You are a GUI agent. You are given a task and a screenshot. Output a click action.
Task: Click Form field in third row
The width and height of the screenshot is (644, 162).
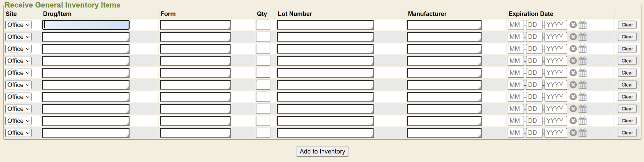pyautogui.click(x=195, y=49)
